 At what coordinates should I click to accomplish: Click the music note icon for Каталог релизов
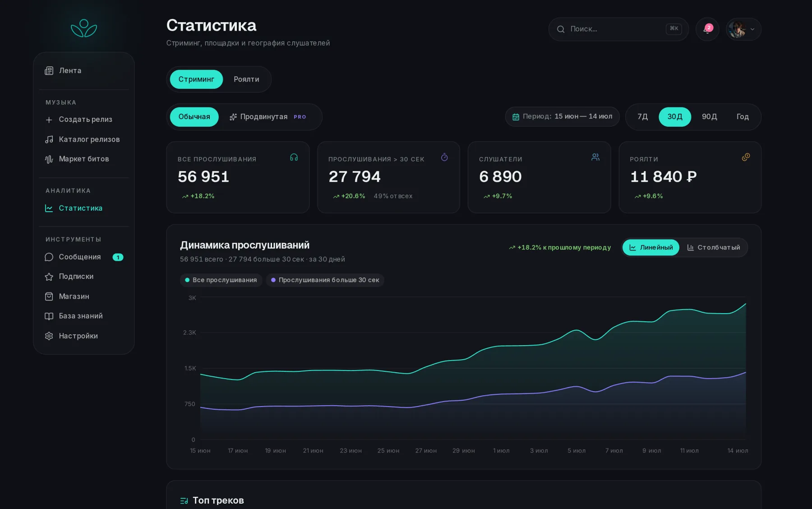tap(49, 139)
